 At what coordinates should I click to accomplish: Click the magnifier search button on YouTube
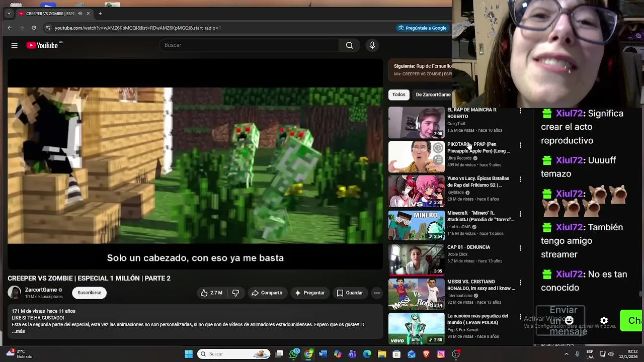coord(349,45)
